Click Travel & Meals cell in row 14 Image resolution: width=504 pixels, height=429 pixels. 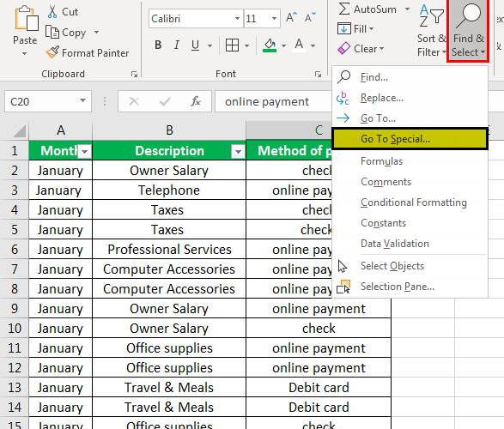(169, 408)
